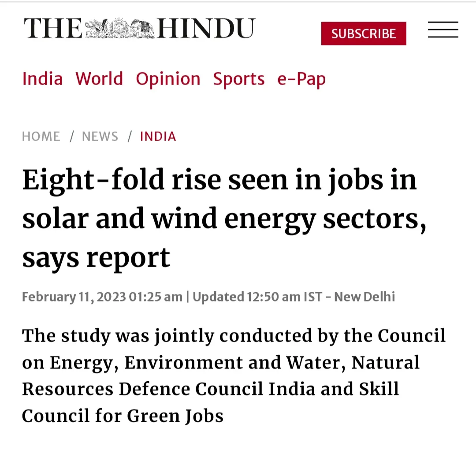The width and height of the screenshot is (476, 476).
Task: Hit the red SUBSCRIBE button
Action: point(364,33)
